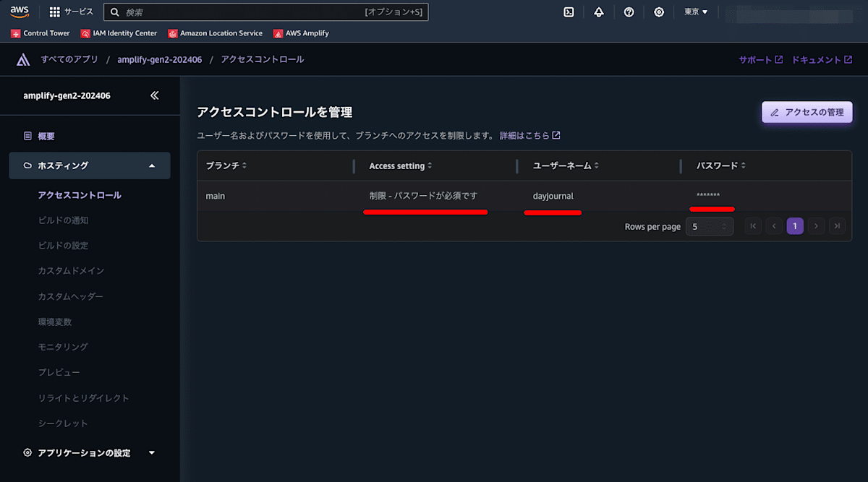Open the CloudShell terminal icon
The image size is (868, 482).
click(569, 12)
